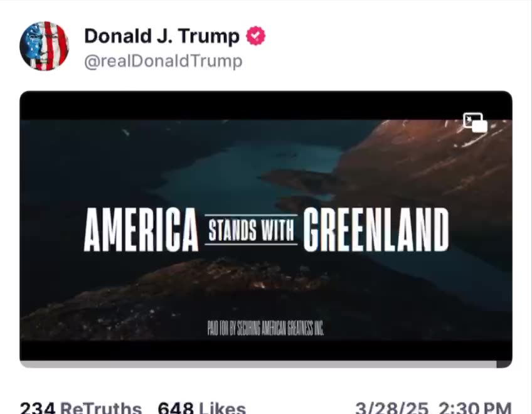Open the 3/28/25 2:30 PM timestamp
532x414 pixels.
[x=434, y=408]
